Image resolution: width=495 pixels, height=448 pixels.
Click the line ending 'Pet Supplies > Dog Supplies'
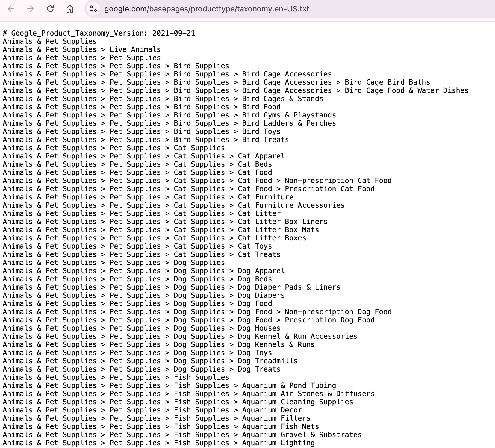click(114, 263)
